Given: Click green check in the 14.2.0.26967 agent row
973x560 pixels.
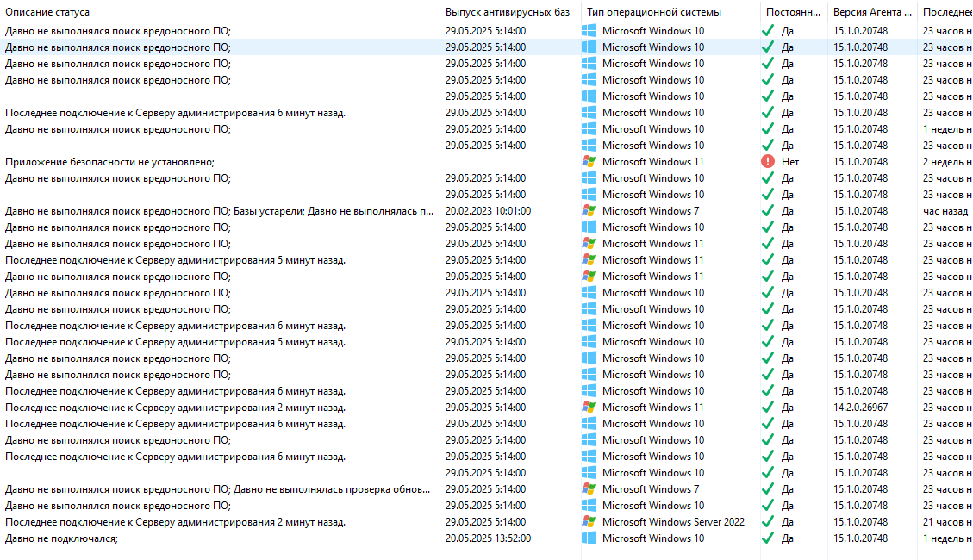Looking at the screenshot, I should point(768,407).
